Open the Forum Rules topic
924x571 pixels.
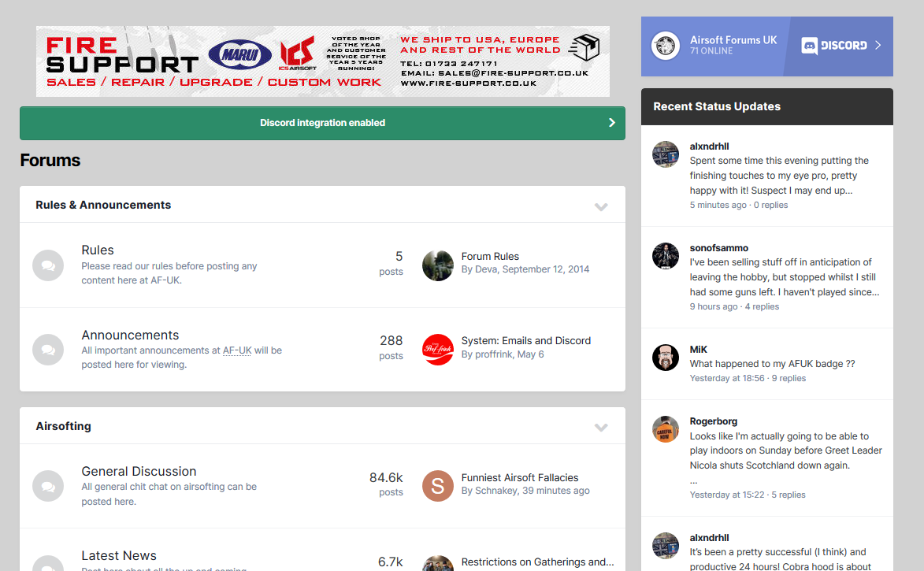[490, 256]
